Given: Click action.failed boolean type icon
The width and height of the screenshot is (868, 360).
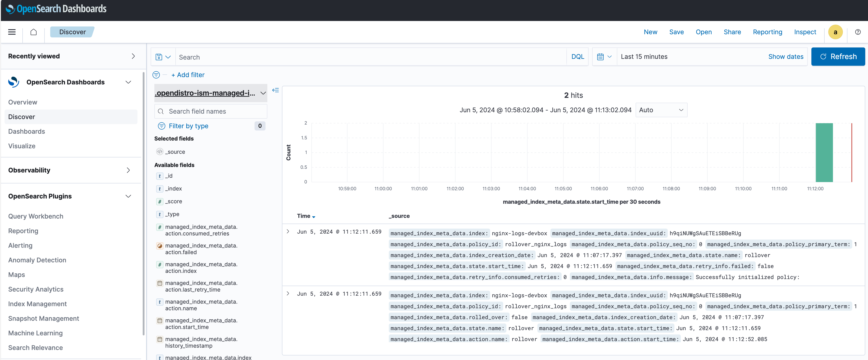Looking at the screenshot, I should pos(160,246).
